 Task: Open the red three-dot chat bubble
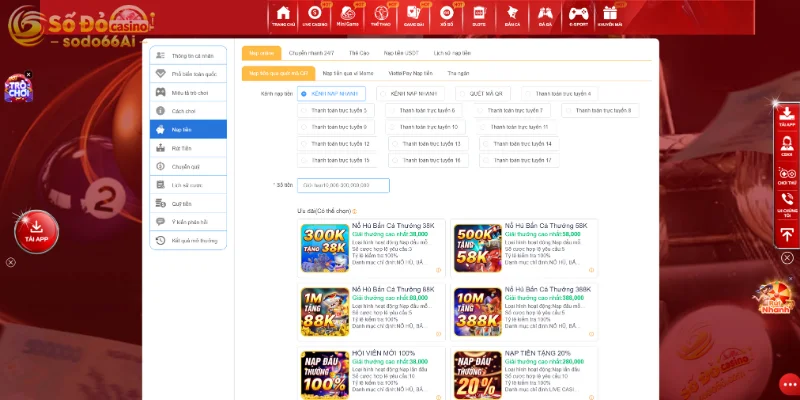(x=786, y=384)
